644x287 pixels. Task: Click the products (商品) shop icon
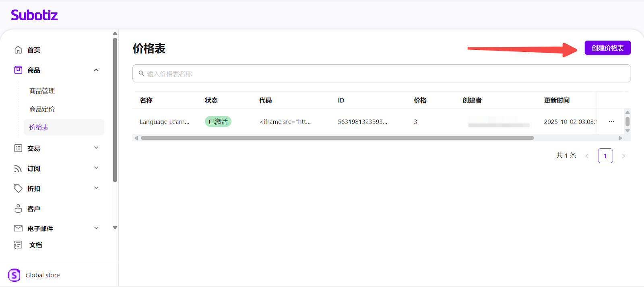(x=18, y=70)
